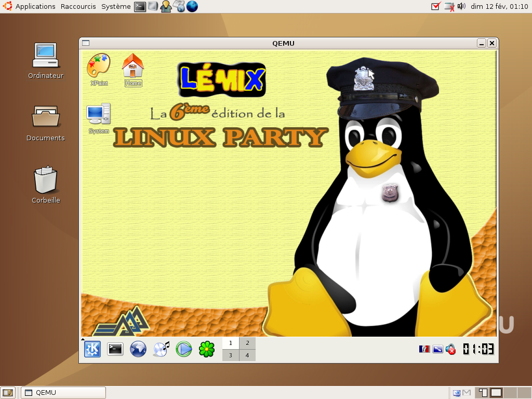Image resolution: width=532 pixels, height=399 pixels.
Task: Launch the globe web browser in KDE panel
Action: pyautogui.click(x=138, y=349)
